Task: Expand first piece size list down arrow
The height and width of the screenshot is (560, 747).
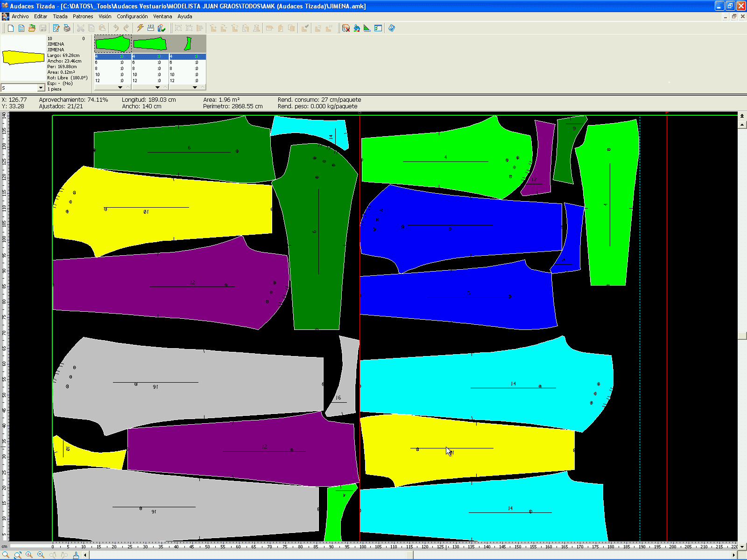Action: click(x=120, y=87)
